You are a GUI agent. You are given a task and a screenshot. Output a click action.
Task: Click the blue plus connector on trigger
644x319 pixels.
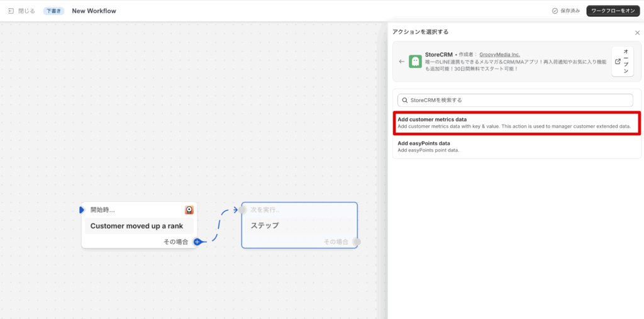(197, 242)
